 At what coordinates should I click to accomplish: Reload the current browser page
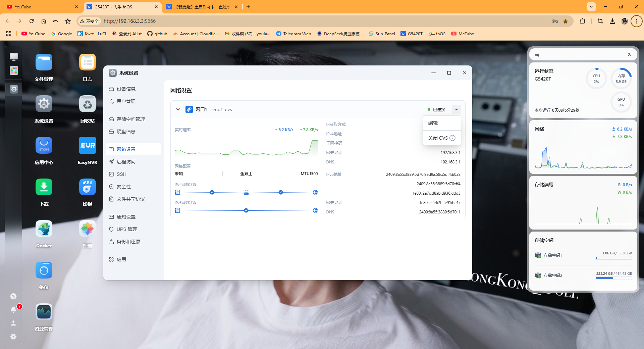pos(32,21)
